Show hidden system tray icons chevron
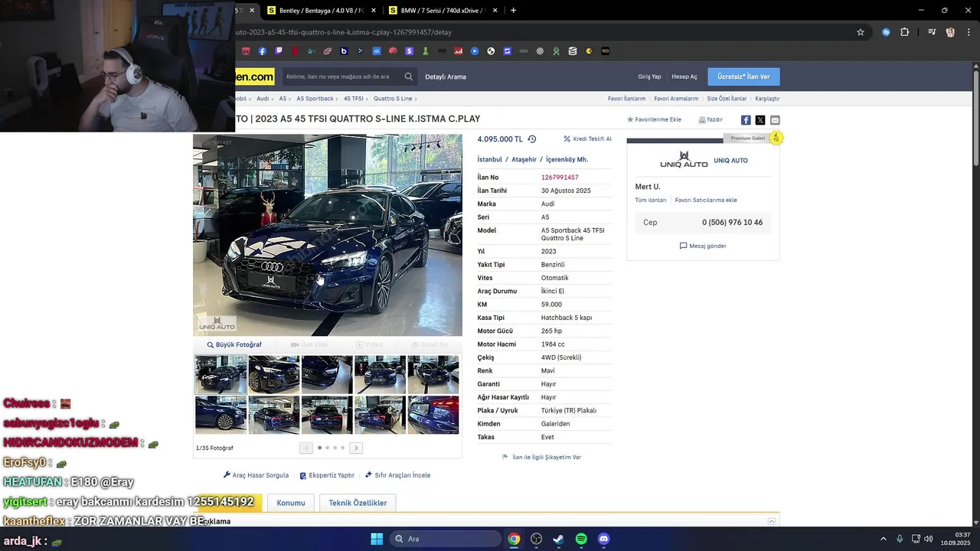980x551 pixels. pos(883,539)
